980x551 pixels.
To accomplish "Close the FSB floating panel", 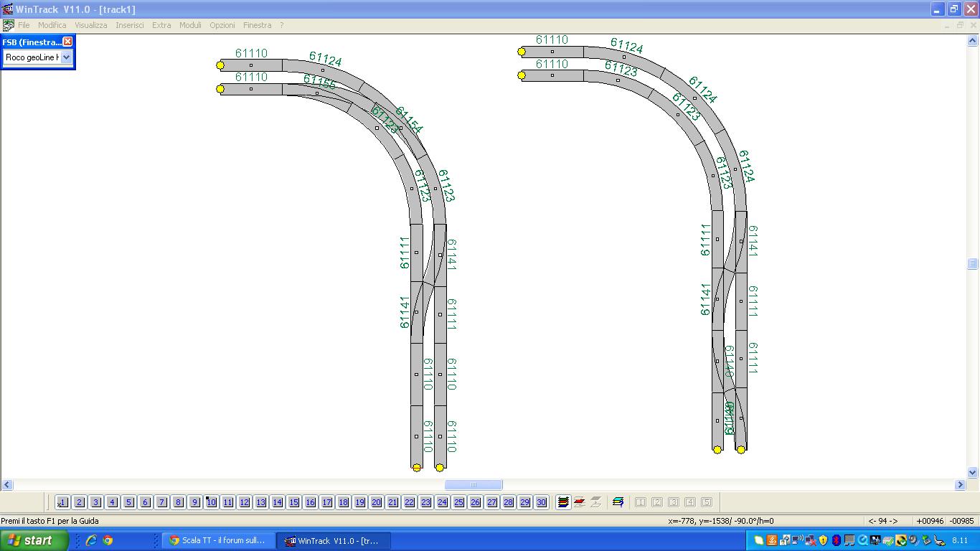I will [67, 42].
